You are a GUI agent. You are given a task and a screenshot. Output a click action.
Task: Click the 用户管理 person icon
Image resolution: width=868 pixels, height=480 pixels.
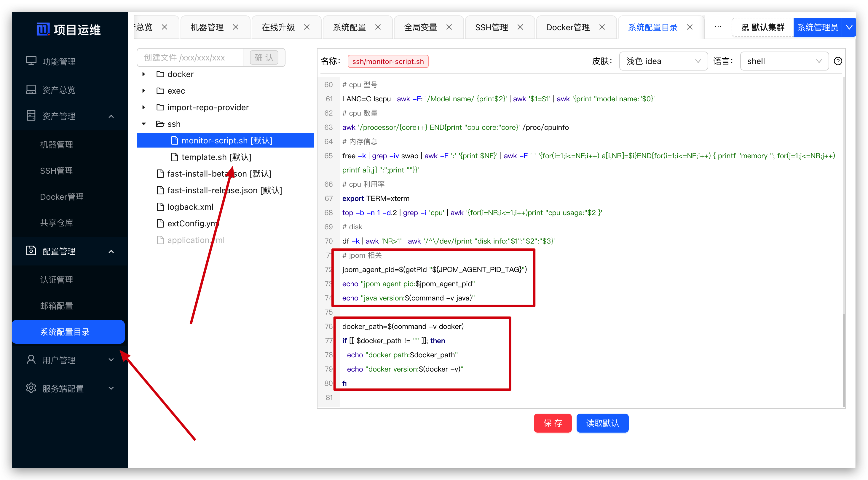31,360
